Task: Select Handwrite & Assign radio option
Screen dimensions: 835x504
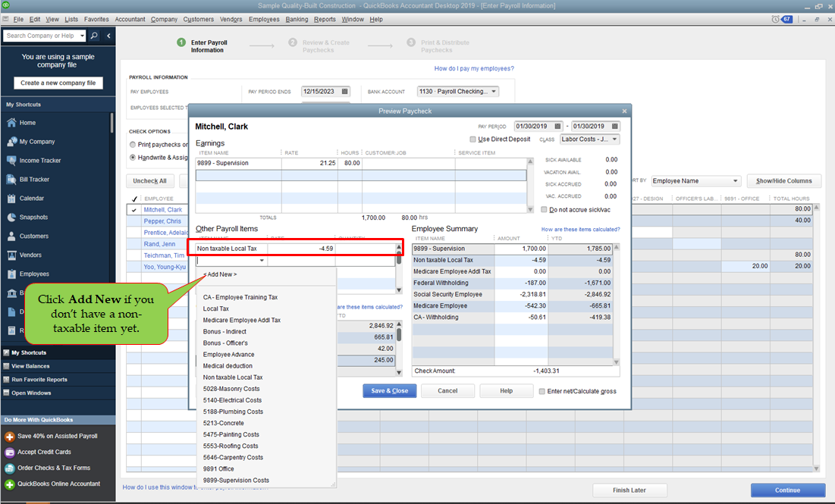Action: (133, 158)
